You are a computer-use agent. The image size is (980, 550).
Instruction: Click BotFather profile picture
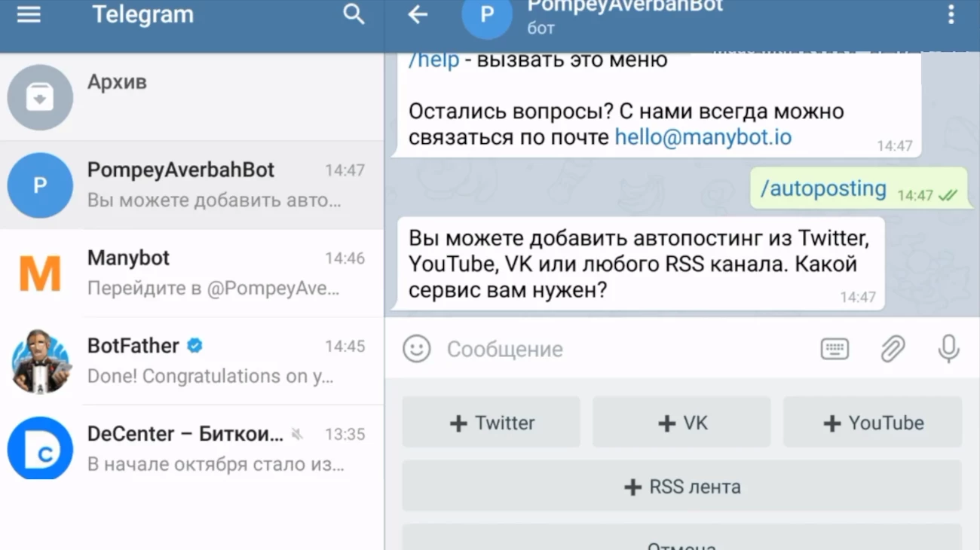[40, 362]
